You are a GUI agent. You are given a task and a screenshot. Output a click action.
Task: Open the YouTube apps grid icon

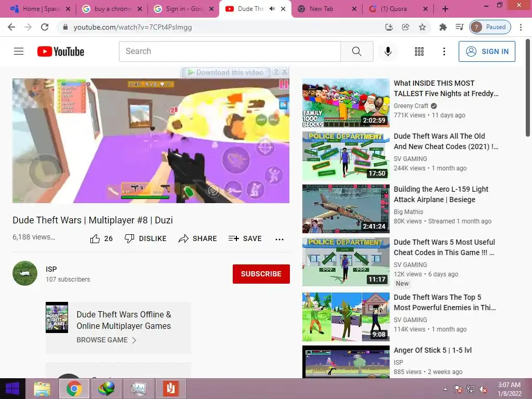419,51
